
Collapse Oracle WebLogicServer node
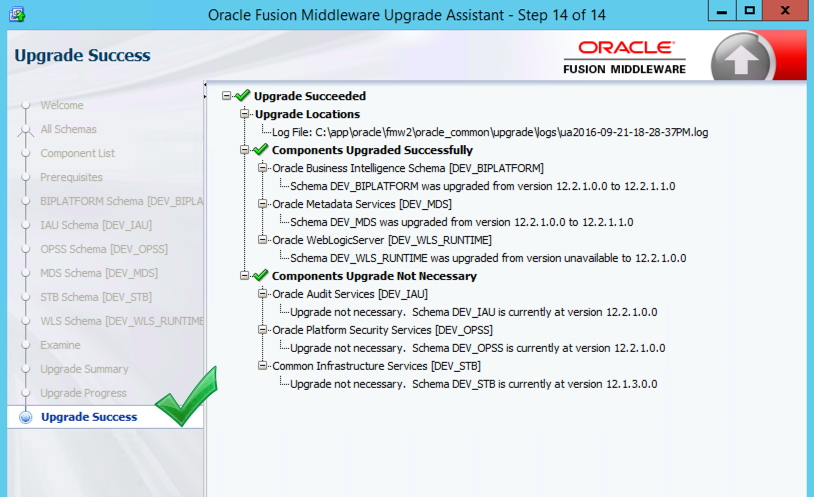click(262, 239)
